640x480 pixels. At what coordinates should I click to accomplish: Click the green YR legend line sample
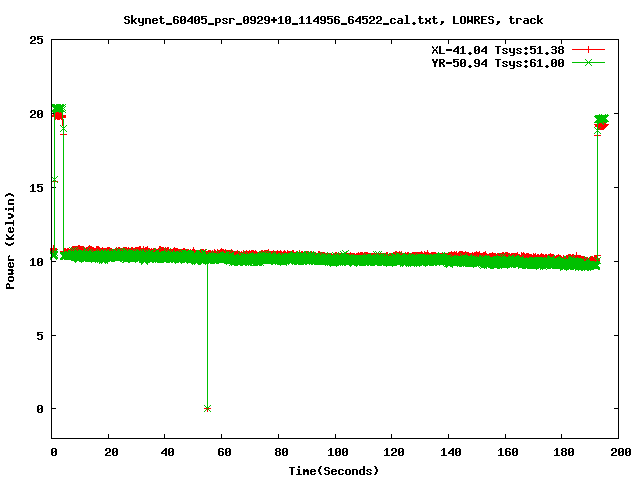click(x=588, y=62)
